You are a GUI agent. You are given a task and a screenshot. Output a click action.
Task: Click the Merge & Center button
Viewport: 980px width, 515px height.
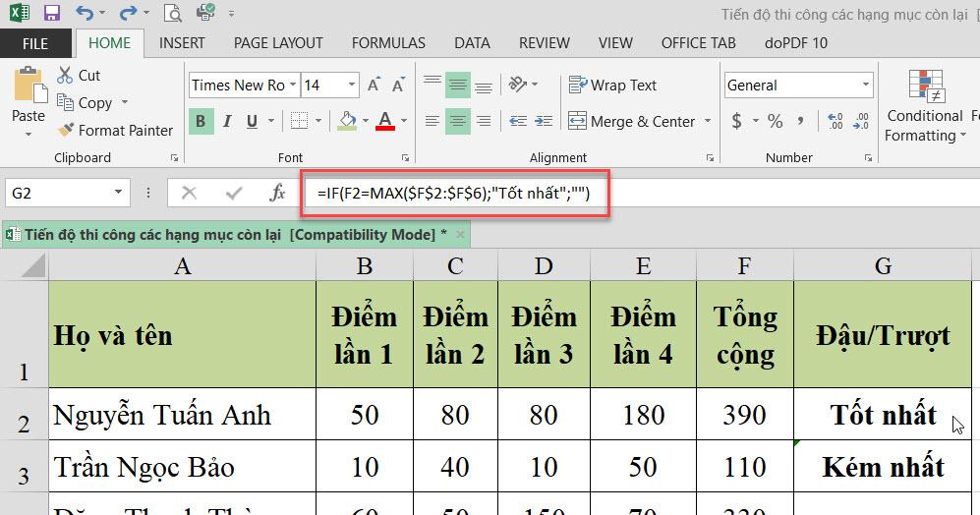pyautogui.click(x=631, y=121)
